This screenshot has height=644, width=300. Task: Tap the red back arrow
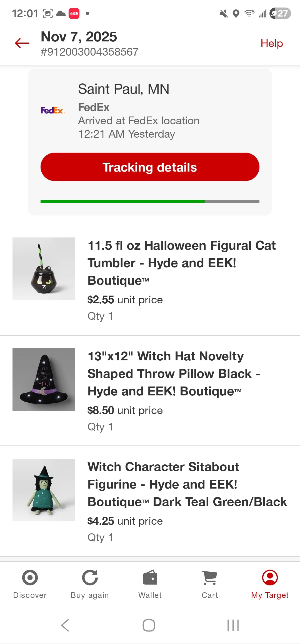pos(22,43)
